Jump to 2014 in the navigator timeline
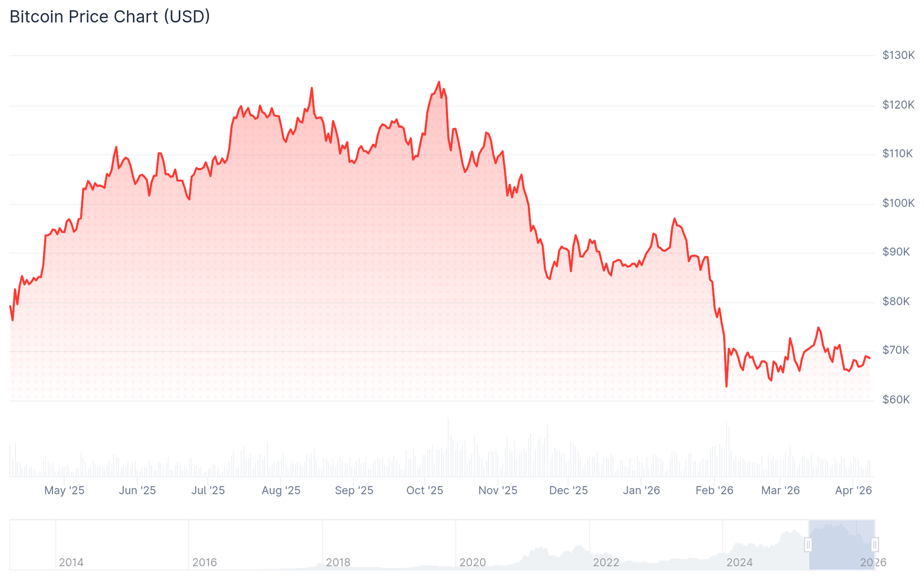The height and width of the screenshot is (584, 924). (x=71, y=562)
